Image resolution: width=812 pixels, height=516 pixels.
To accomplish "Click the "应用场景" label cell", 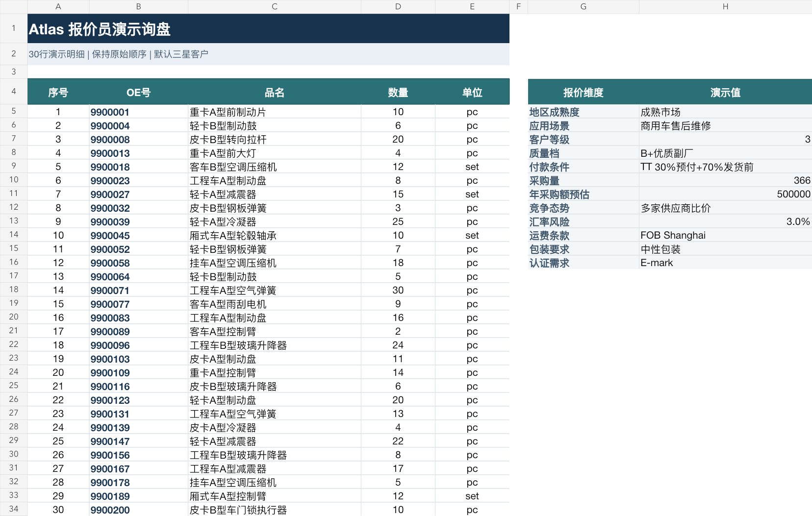I will coord(584,125).
